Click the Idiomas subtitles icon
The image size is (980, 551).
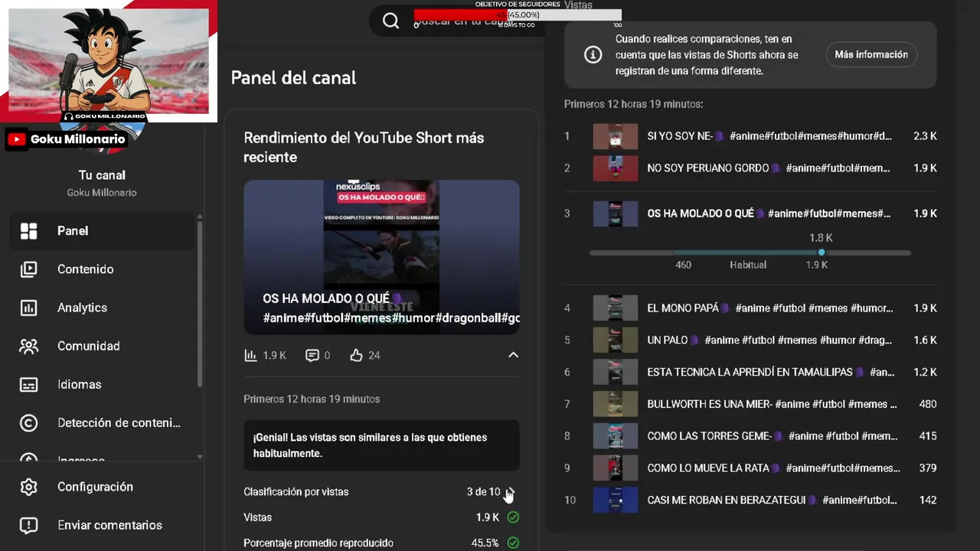(x=28, y=384)
